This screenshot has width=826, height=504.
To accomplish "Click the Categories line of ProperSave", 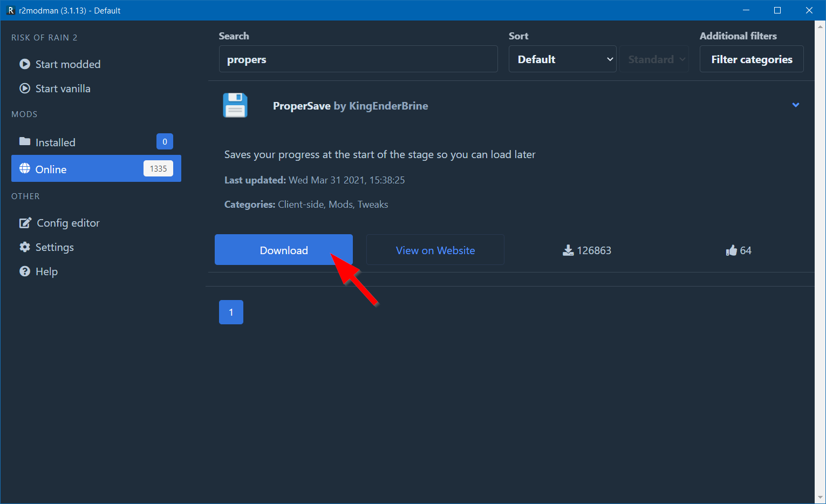I will (x=306, y=205).
